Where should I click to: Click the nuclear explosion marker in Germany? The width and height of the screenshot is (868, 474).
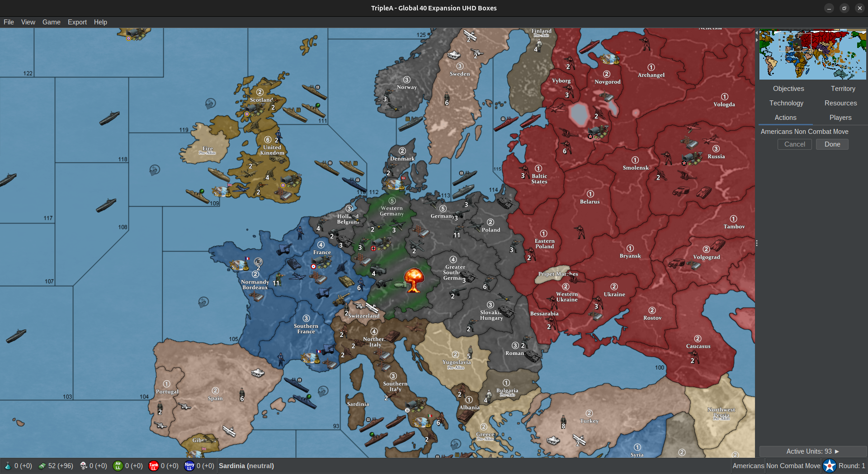(x=413, y=280)
